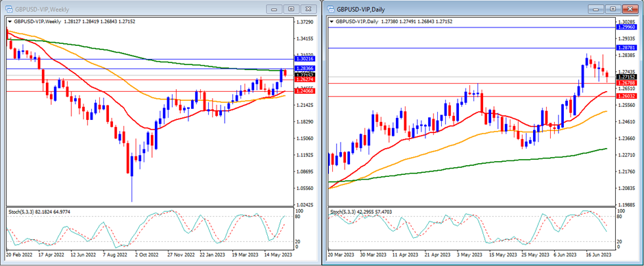
Task: Minimize the GBPUSD-VIP Weekly chart window
Action: click(274, 9)
